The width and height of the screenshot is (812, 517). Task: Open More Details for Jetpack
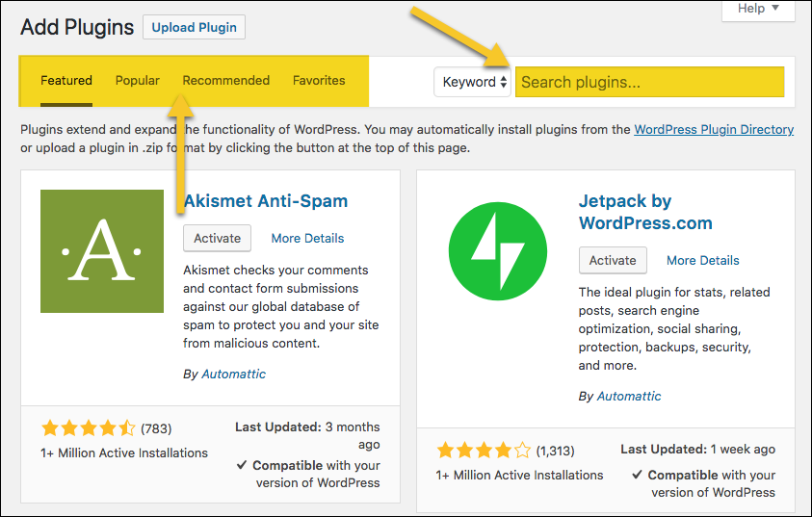coord(703,260)
